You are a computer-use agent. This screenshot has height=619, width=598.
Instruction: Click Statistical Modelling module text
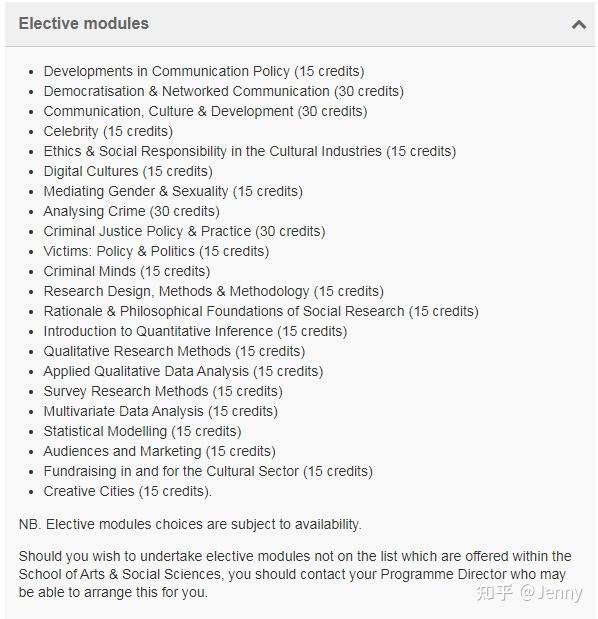142,431
